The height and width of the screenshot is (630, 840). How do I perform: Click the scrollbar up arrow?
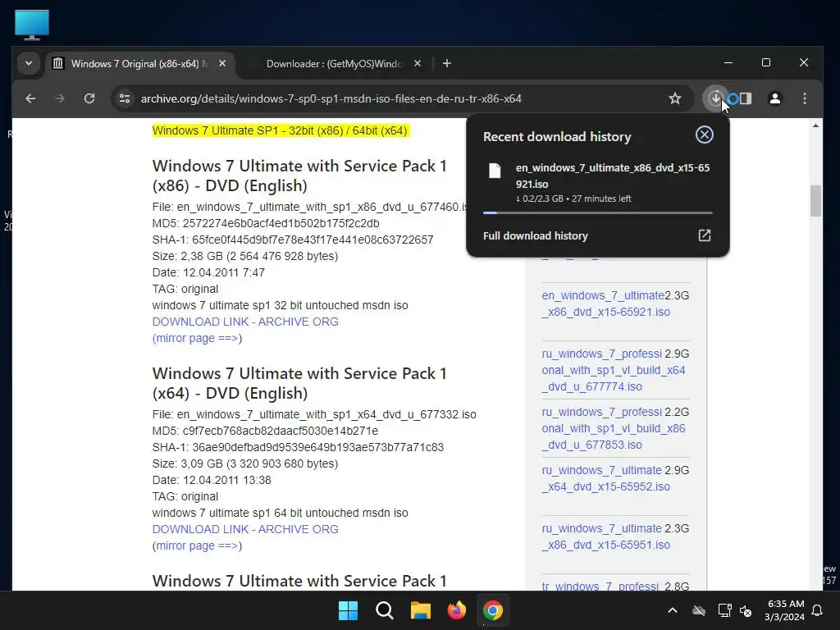click(x=815, y=126)
